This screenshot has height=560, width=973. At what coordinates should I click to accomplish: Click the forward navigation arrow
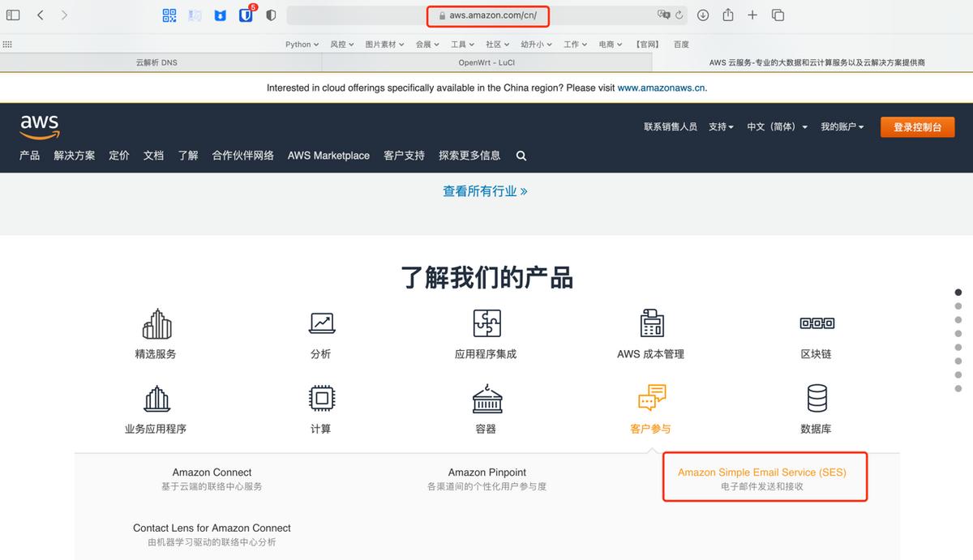[x=65, y=15]
